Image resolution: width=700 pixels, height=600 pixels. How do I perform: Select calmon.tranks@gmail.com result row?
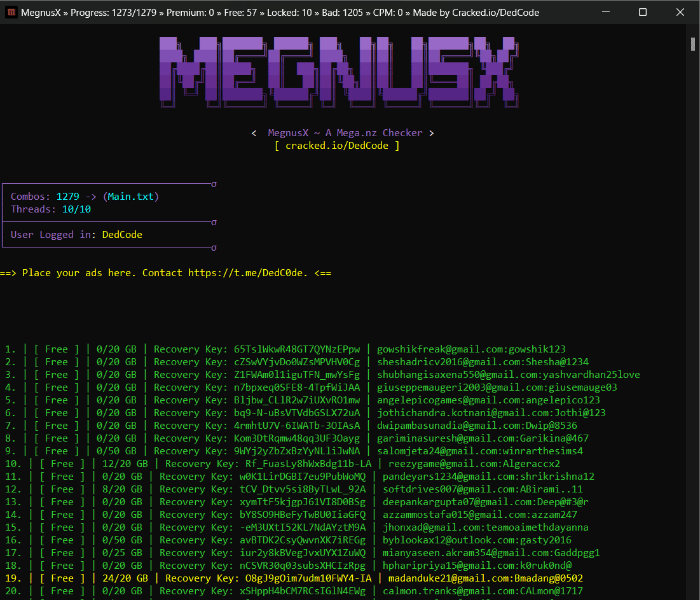[294, 591]
